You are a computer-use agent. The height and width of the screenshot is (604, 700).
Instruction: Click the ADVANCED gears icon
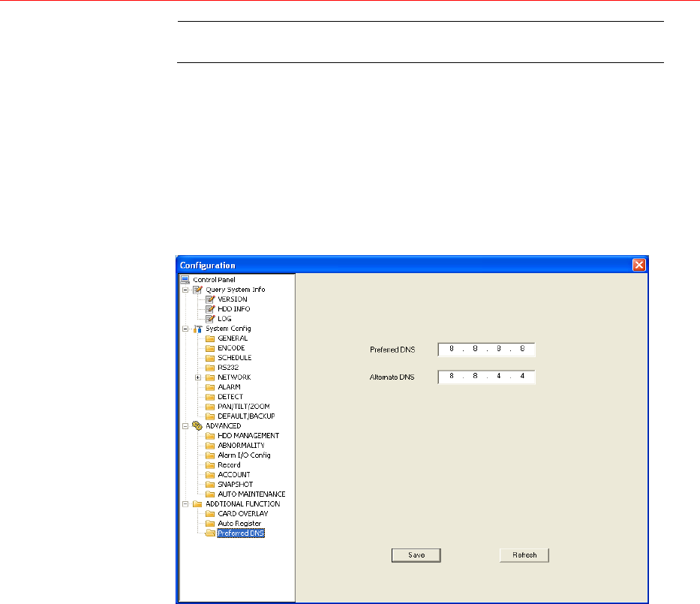click(197, 426)
